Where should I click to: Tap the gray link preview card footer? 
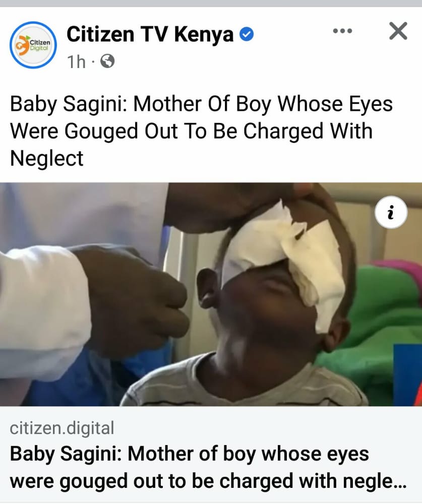pyautogui.click(x=211, y=455)
